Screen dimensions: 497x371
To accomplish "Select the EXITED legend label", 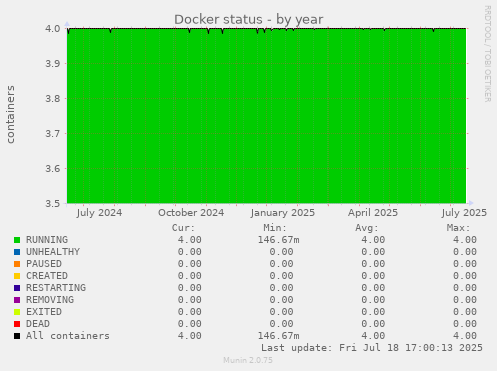I will (44, 312).
